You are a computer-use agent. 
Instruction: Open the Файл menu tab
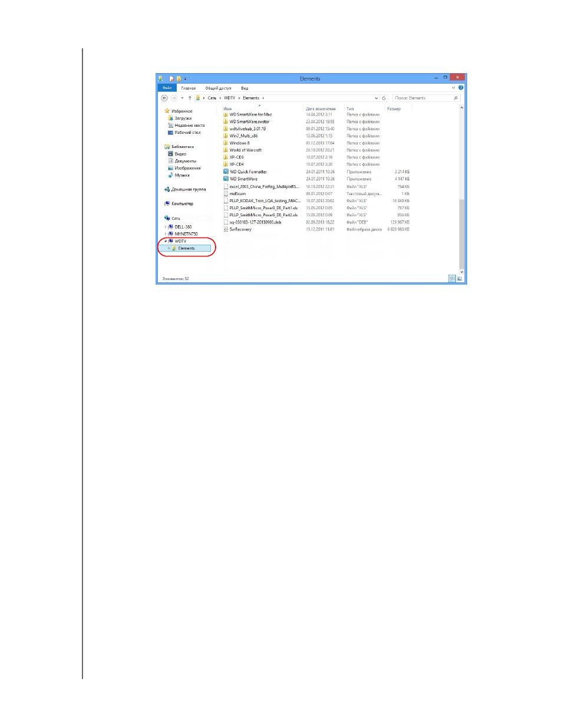(x=167, y=88)
